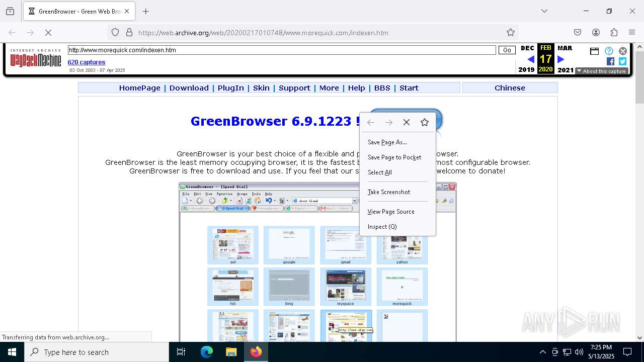Choose Select All from the context menu

point(397,172)
